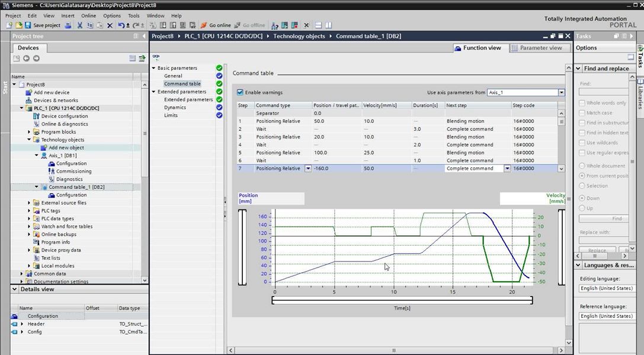Open the Reference language dropdown
Image resolution: width=644 pixels, height=355 pixels.
coord(607,316)
